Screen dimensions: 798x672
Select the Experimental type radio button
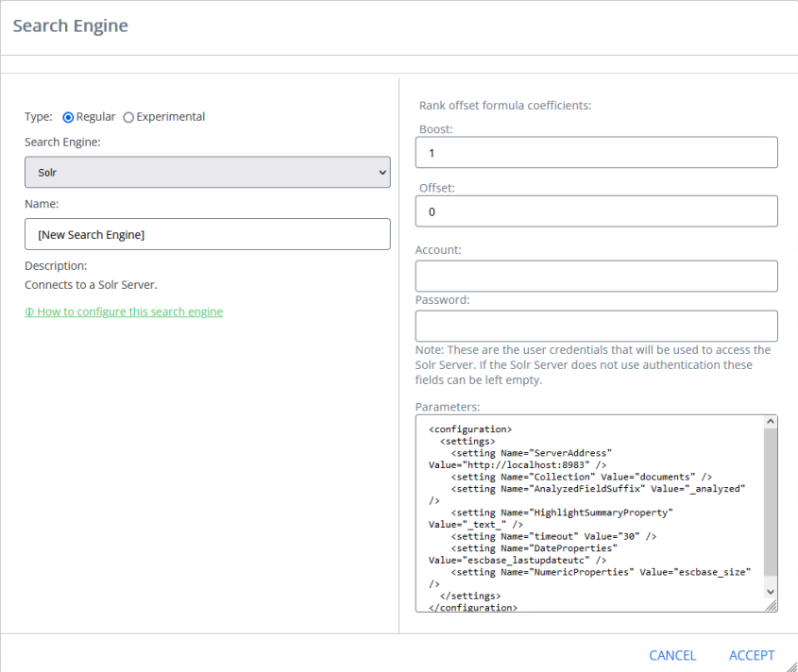[128, 118]
